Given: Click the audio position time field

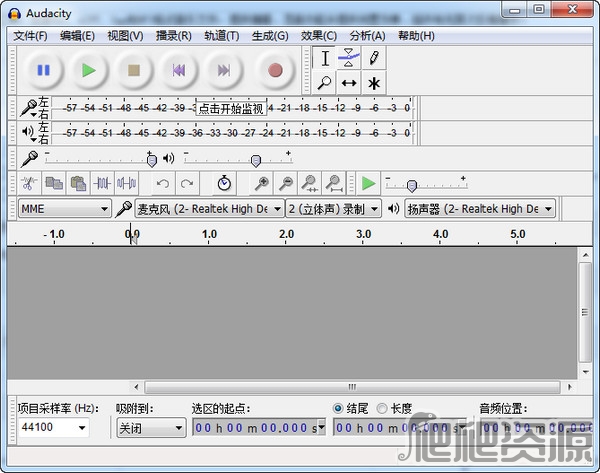Looking at the screenshot, I should point(535,427).
